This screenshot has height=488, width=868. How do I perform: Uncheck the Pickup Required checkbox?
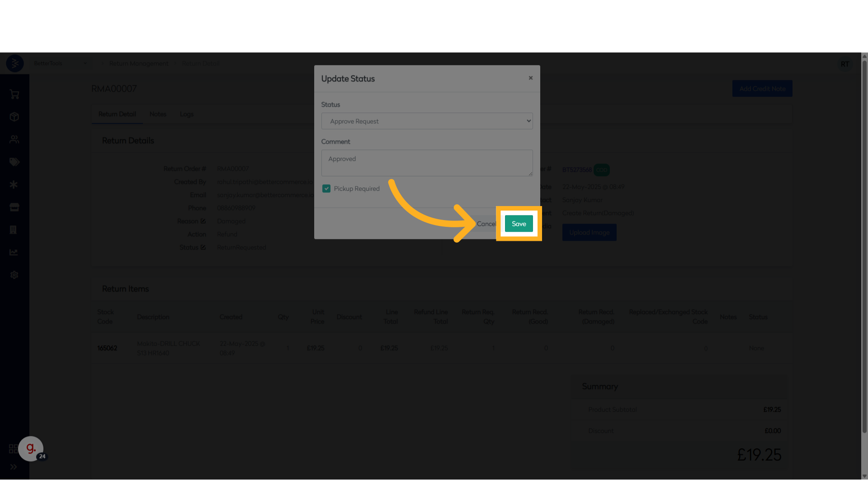(x=326, y=189)
